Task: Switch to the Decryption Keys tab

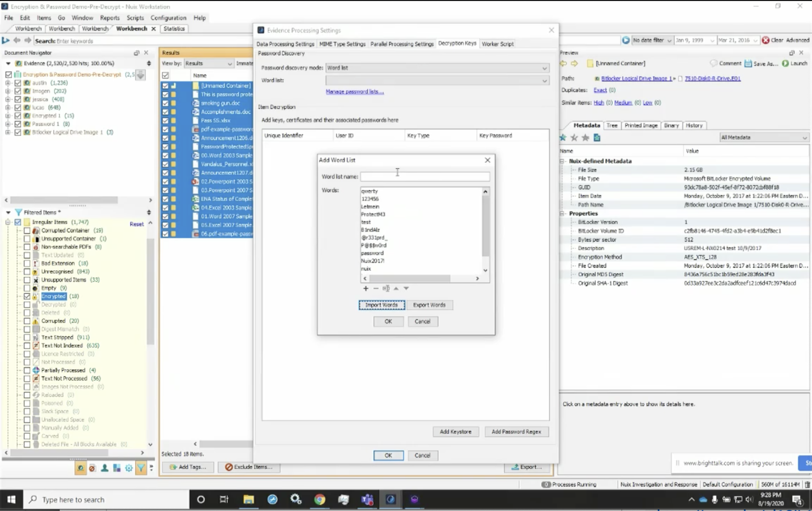Action: 457,43
